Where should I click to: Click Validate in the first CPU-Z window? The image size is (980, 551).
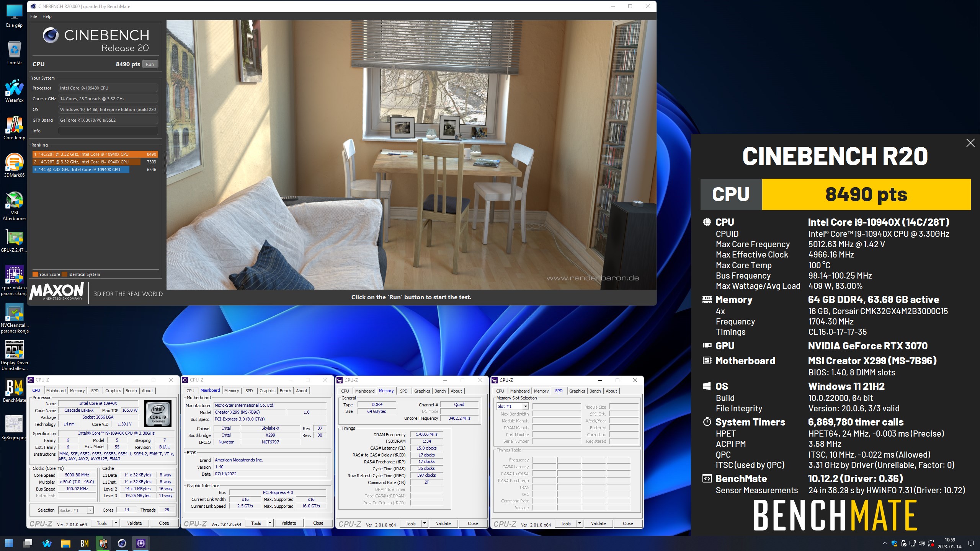click(x=134, y=523)
